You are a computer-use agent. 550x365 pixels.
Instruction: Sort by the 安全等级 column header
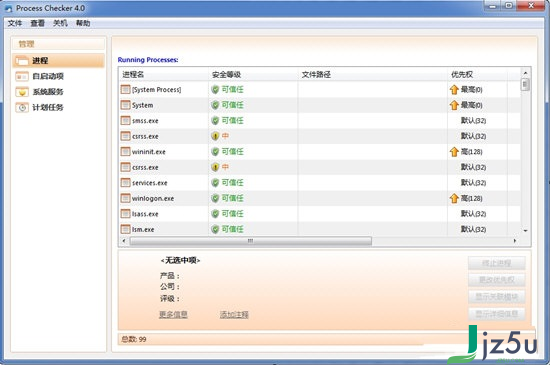253,74
